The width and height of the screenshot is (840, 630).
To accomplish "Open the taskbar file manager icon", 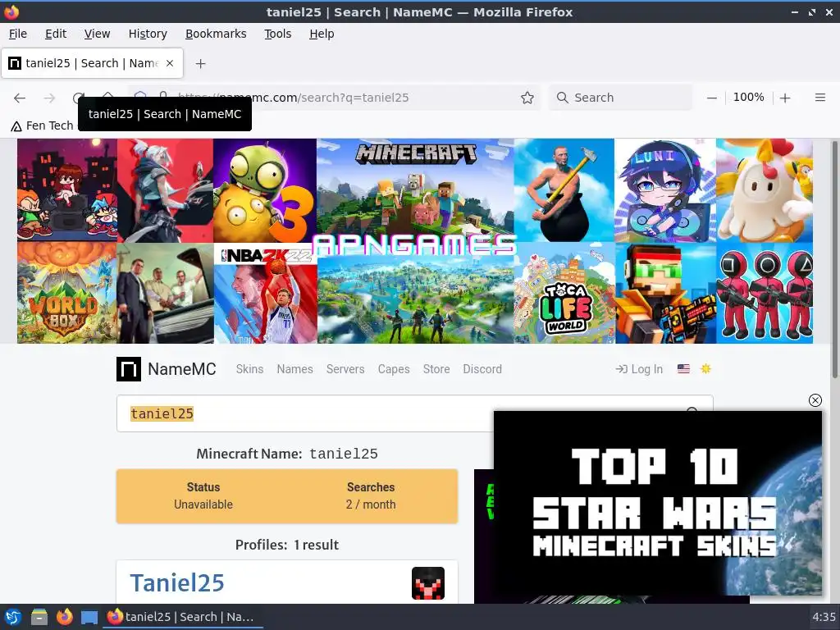I will pos(39,617).
